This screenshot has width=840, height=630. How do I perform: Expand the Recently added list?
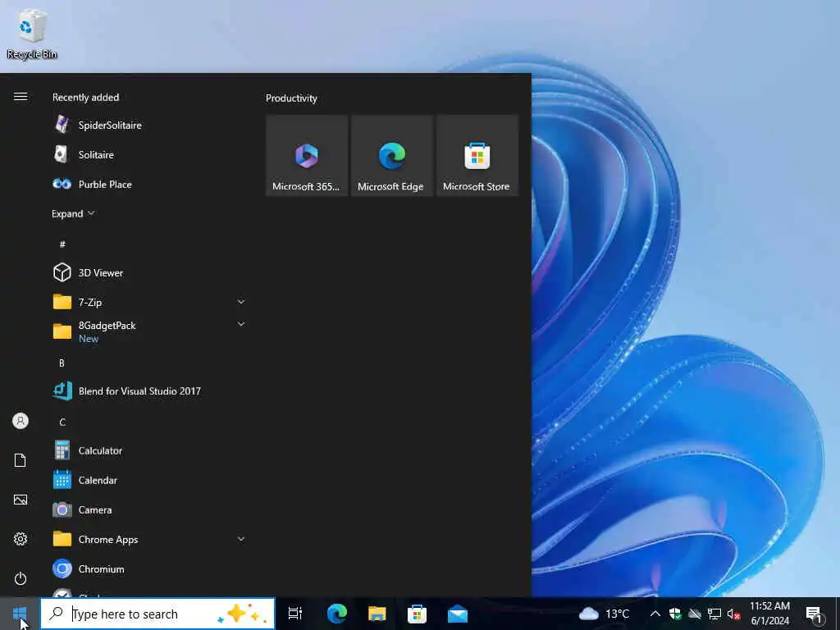point(73,214)
